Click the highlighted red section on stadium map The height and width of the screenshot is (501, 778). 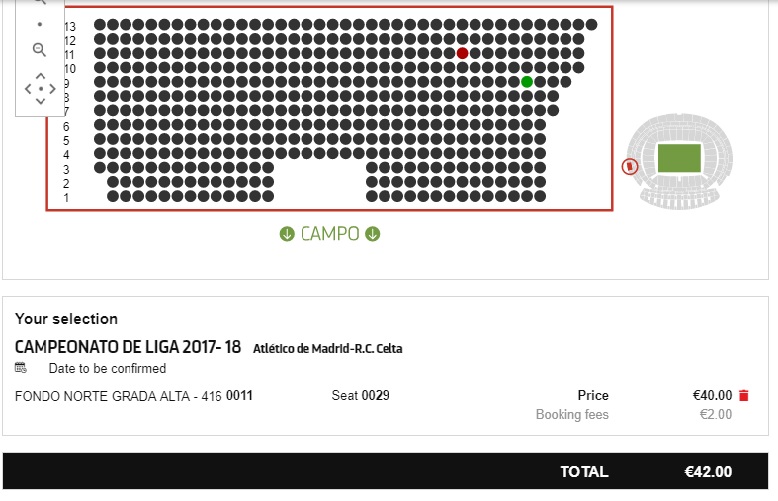629,167
